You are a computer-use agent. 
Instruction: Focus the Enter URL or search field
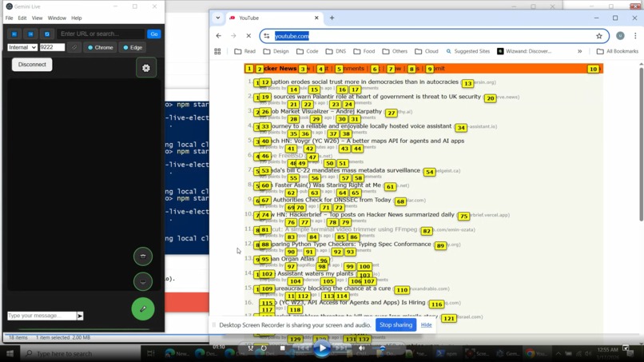pos(101,34)
